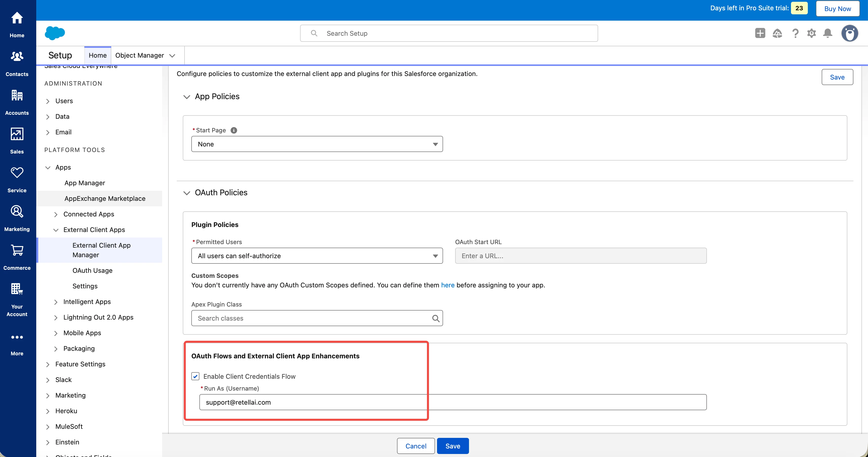The height and width of the screenshot is (457, 868).
Task: Click the bottom blue Save button
Action: 453,446
